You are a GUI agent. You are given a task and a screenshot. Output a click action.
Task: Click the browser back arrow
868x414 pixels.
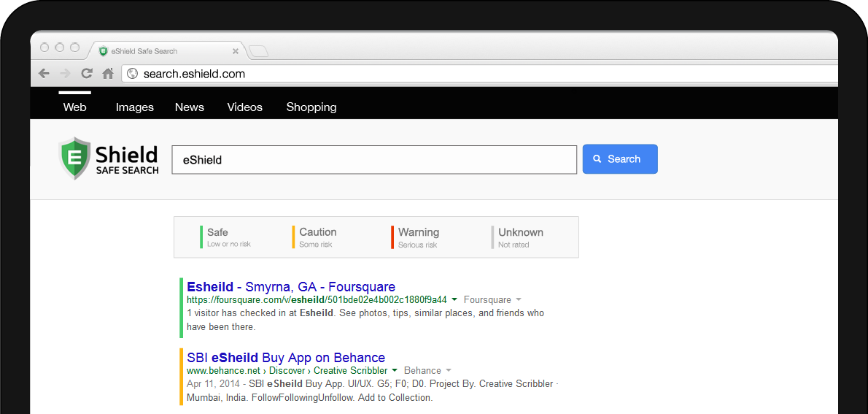pyautogui.click(x=44, y=74)
